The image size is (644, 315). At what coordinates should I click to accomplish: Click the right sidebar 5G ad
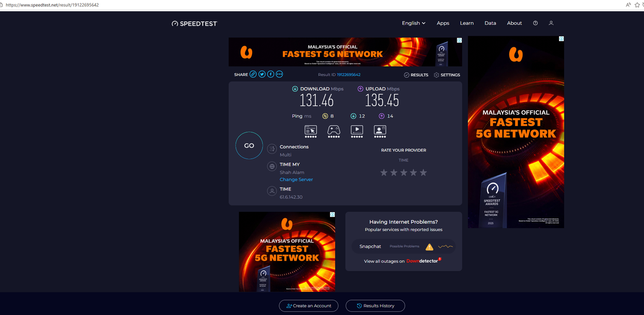click(516, 132)
